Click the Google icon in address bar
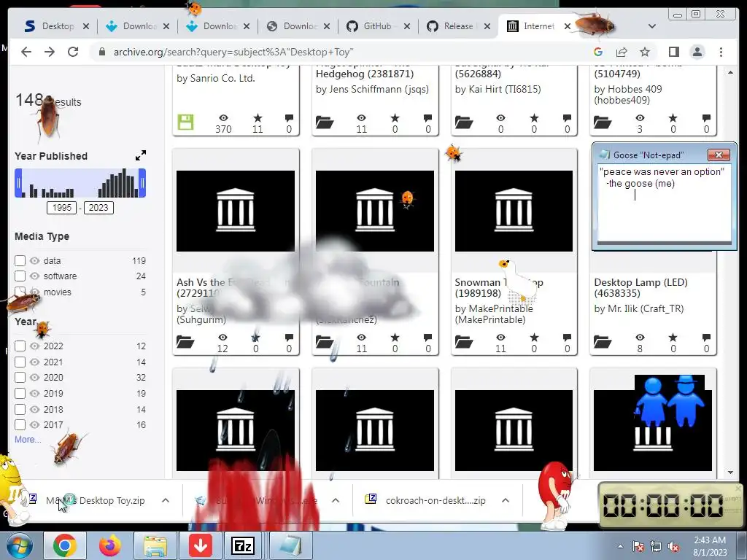The image size is (747, 560). 598,52
